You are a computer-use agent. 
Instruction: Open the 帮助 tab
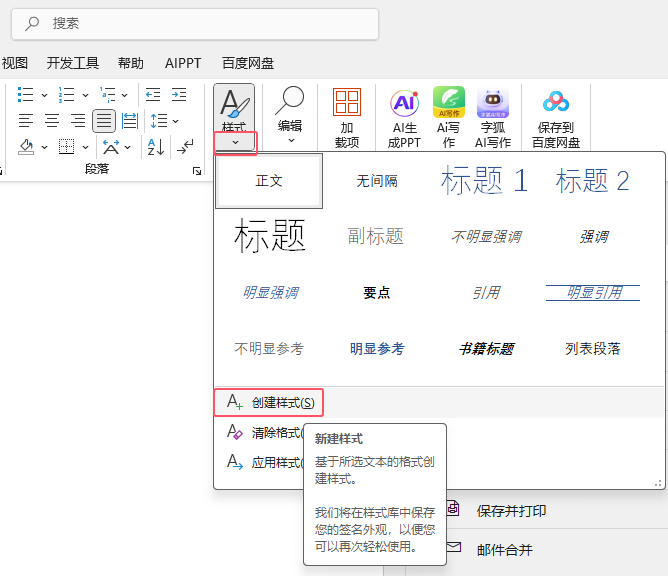pos(131,63)
